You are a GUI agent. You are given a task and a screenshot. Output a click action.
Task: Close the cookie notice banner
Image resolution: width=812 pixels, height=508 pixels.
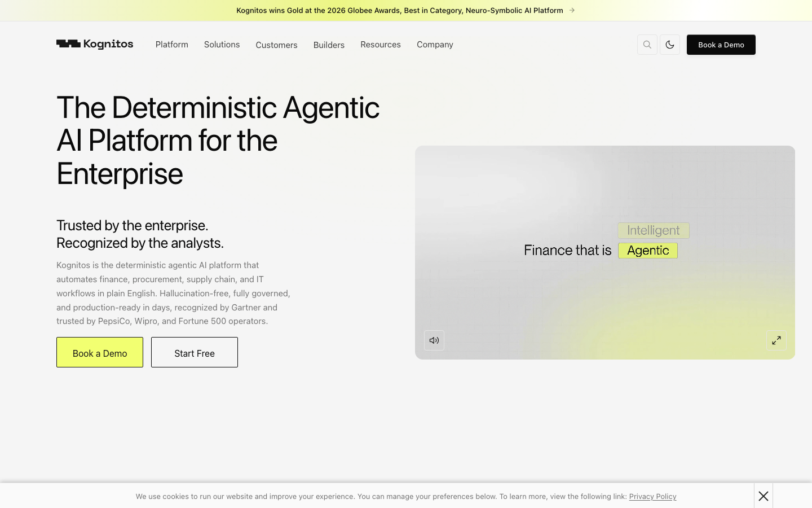coord(764,496)
